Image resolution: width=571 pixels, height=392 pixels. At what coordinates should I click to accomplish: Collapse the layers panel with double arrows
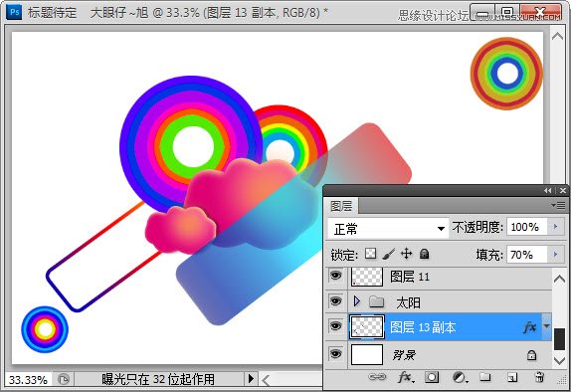(548, 191)
